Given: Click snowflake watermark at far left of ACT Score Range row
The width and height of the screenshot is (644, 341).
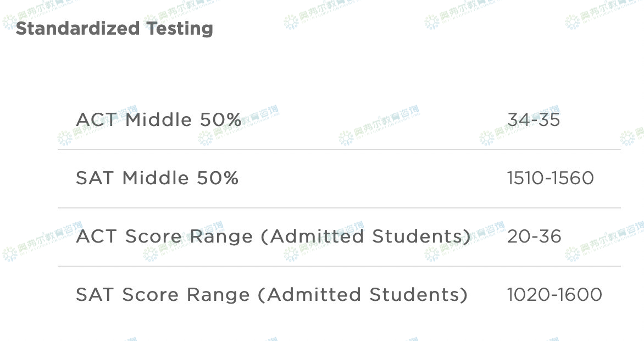Looking at the screenshot, I should coord(9,254).
